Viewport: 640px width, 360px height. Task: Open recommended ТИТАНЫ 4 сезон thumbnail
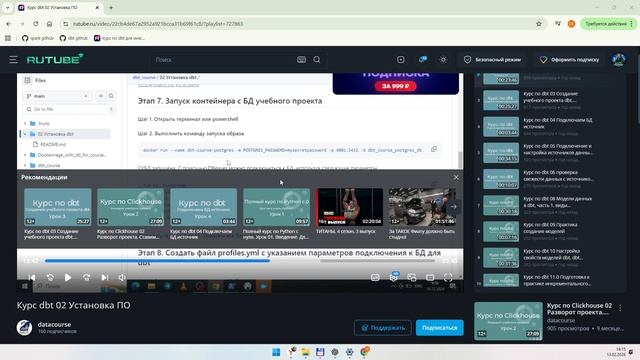click(349, 207)
